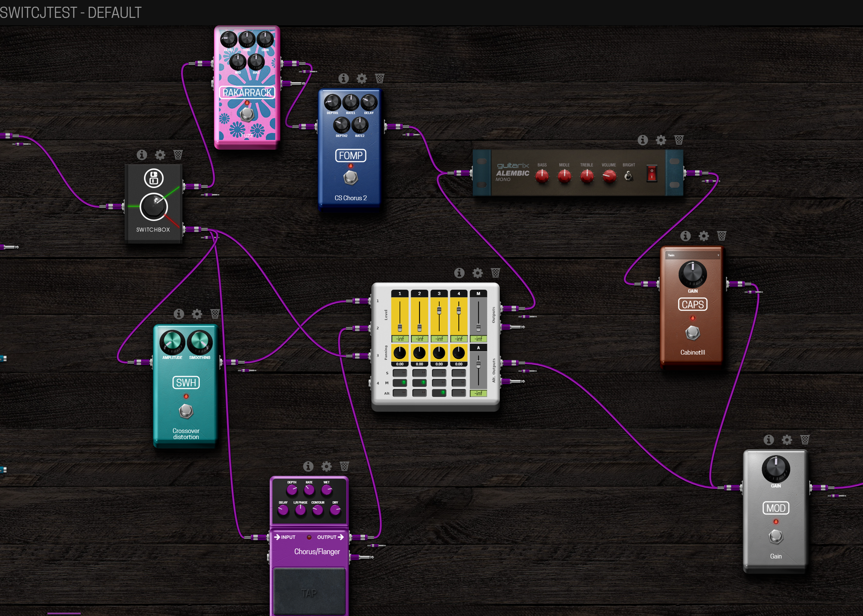This screenshot has width=863, height=616.
Task: Click the Alembic BASS knob
Action: [x=542, y=176]
